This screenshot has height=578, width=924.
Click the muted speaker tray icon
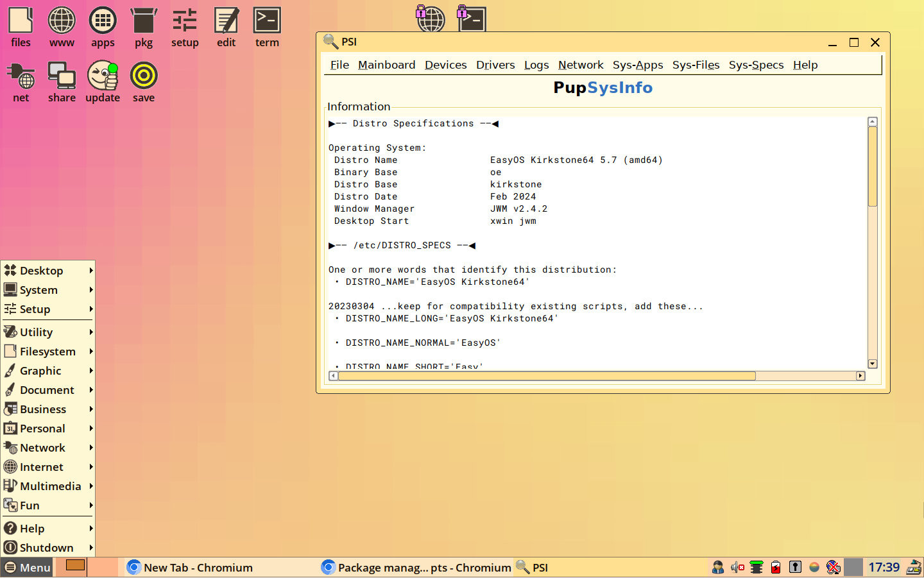click(x=737, y=567)
